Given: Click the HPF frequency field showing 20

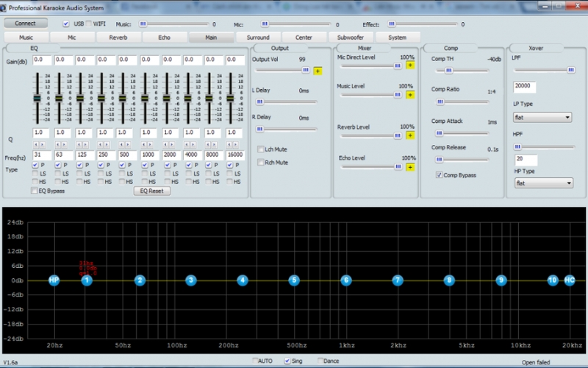Looking at the screenshot, I should [526, 160].
